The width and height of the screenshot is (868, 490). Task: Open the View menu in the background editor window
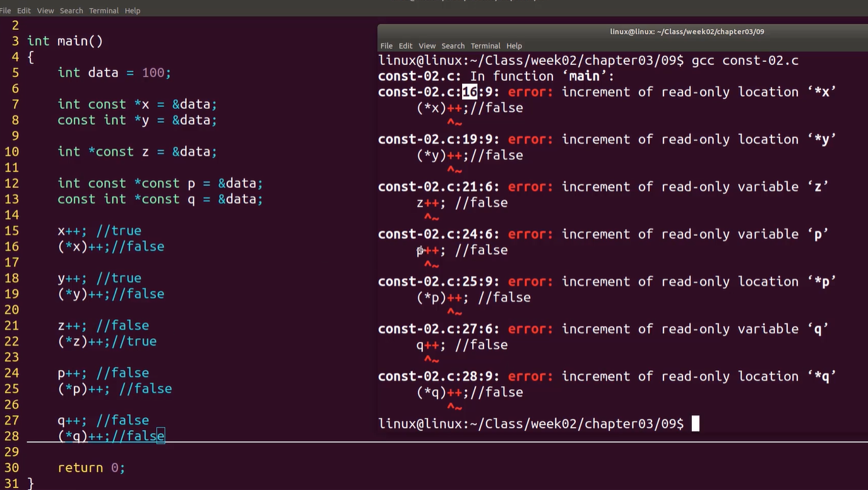pyautogui.click(x=45, y=11)
